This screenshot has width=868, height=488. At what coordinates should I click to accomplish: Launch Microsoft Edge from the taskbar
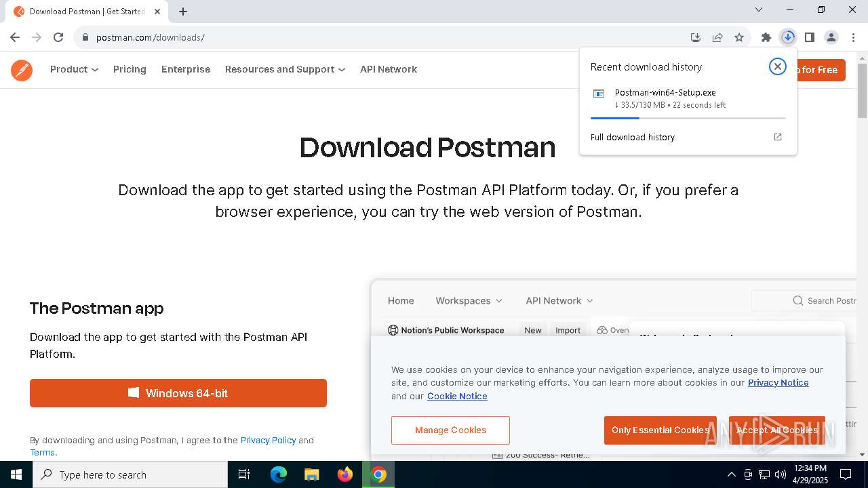click(x=279, y=474)
